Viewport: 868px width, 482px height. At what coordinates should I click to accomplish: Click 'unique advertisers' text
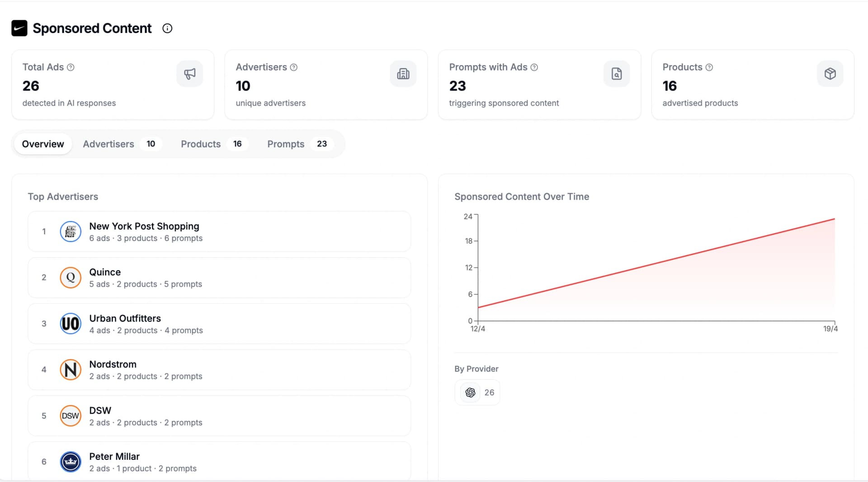click(x=271, y=103)
